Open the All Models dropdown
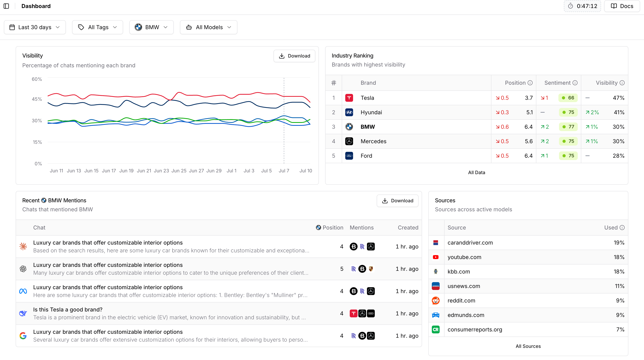Screen dimensions: 644x360 coord(208,27)
